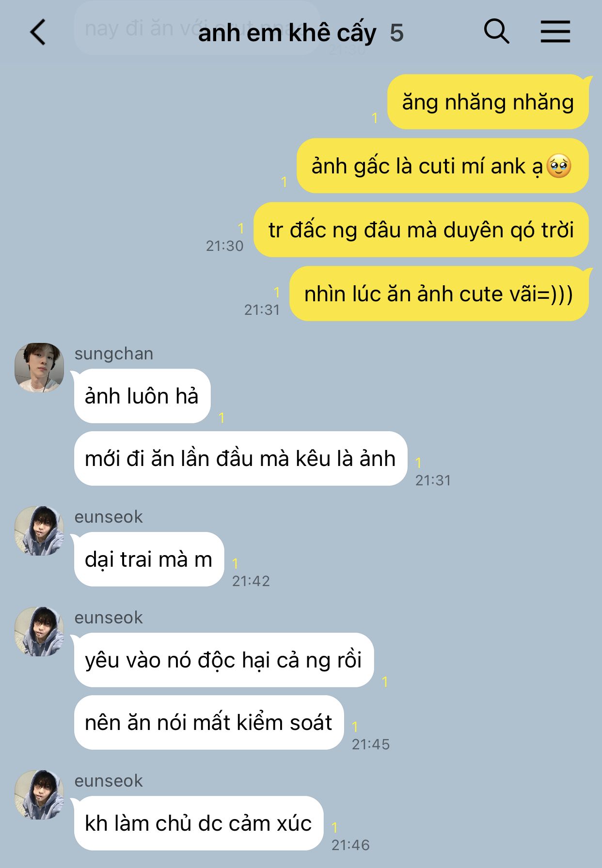Open the hamburger menu
Screen dimensions: 602x868
tap(555, 32)
